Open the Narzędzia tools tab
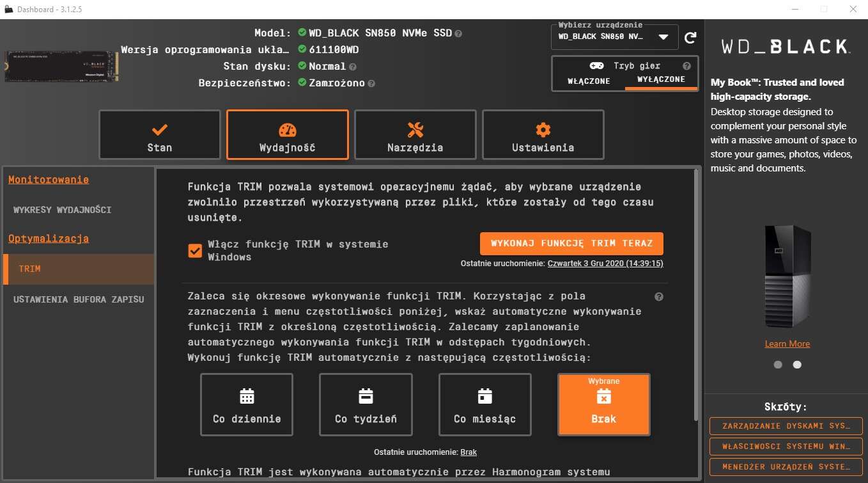 click(415, 135)
